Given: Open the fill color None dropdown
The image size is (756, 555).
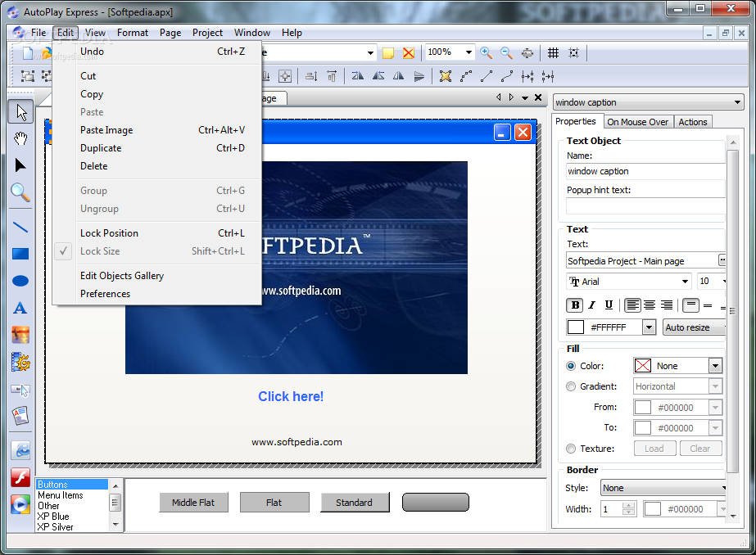Looking at the screenshot, I should 716,366.
